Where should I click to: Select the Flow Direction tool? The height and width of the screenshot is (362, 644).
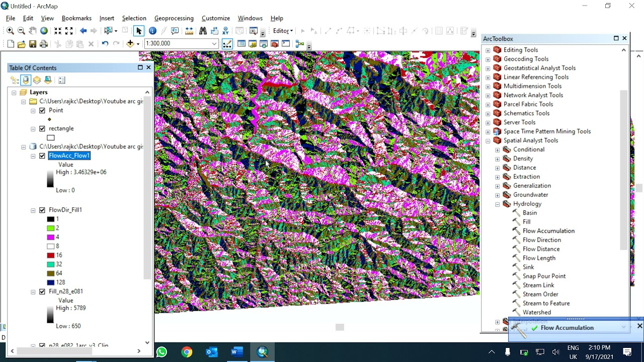point(541,240)
